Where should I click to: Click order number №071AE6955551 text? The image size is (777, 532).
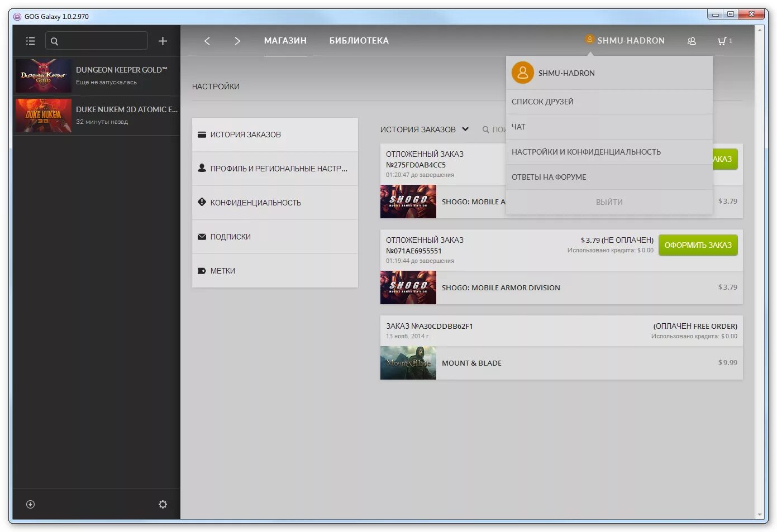[414, 251]
